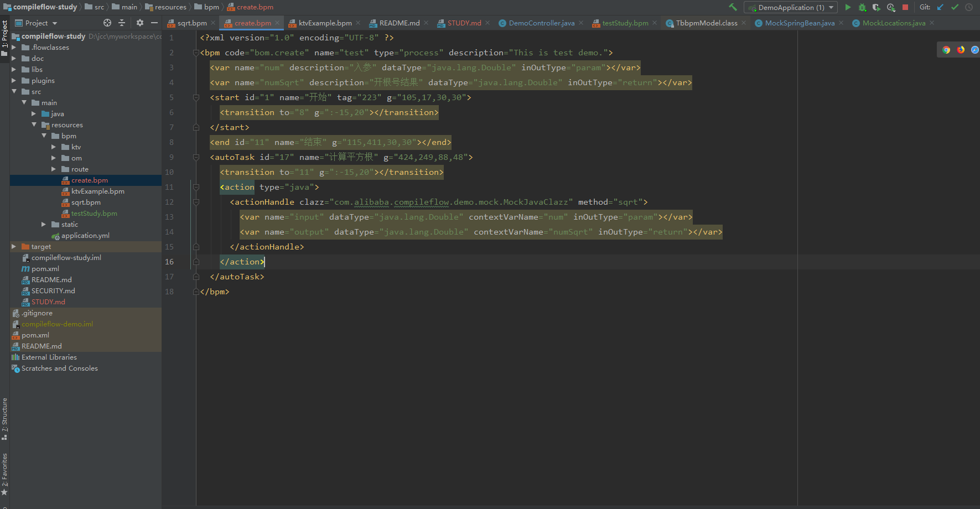Open the Structure tool window

click(4, 419)
